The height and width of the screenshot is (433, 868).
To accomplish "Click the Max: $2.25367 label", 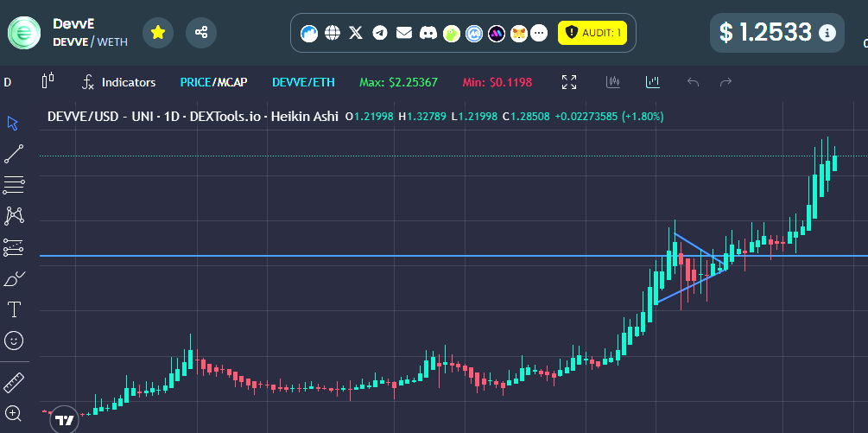I will [398, 82].
